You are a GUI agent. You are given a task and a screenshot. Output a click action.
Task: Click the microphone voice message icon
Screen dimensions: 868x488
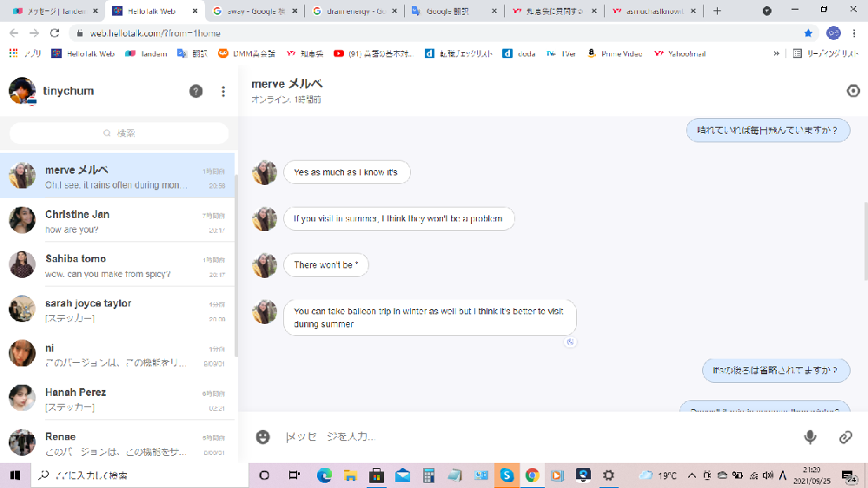pos(810,437)
